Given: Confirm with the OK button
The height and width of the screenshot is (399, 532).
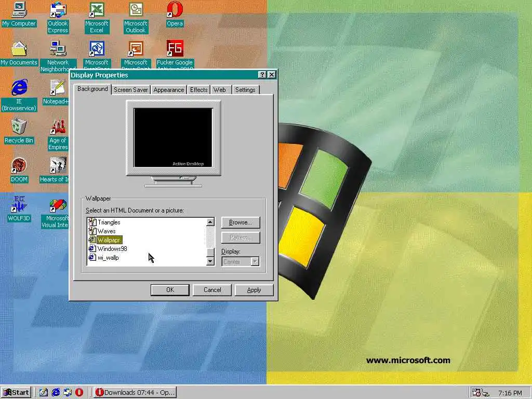Looking at the screenshot, I should [170, 290].
